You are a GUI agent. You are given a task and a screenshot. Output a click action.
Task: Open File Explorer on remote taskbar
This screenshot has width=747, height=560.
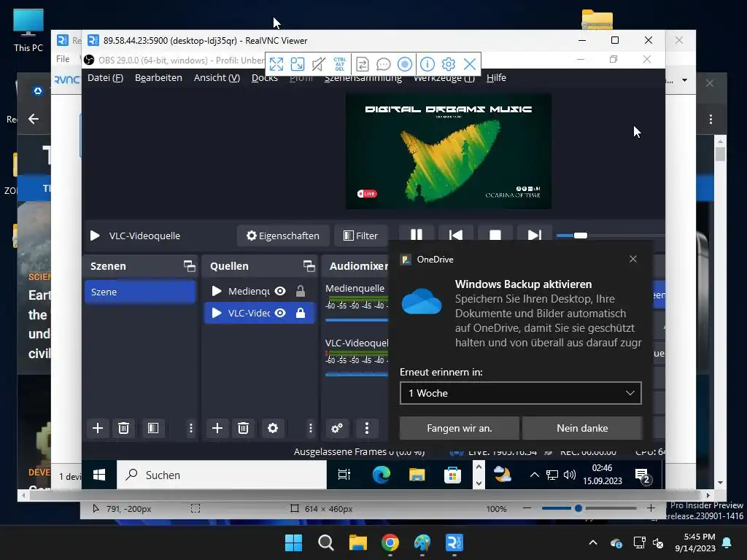pos(417,475)
